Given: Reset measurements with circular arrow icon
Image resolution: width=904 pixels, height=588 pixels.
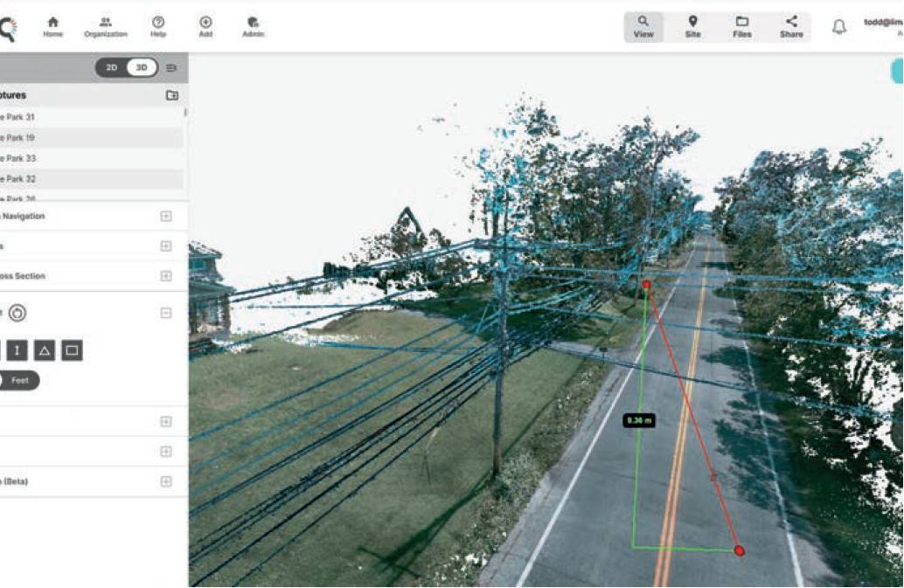Looking at the screenshot, I should (17, 313).
